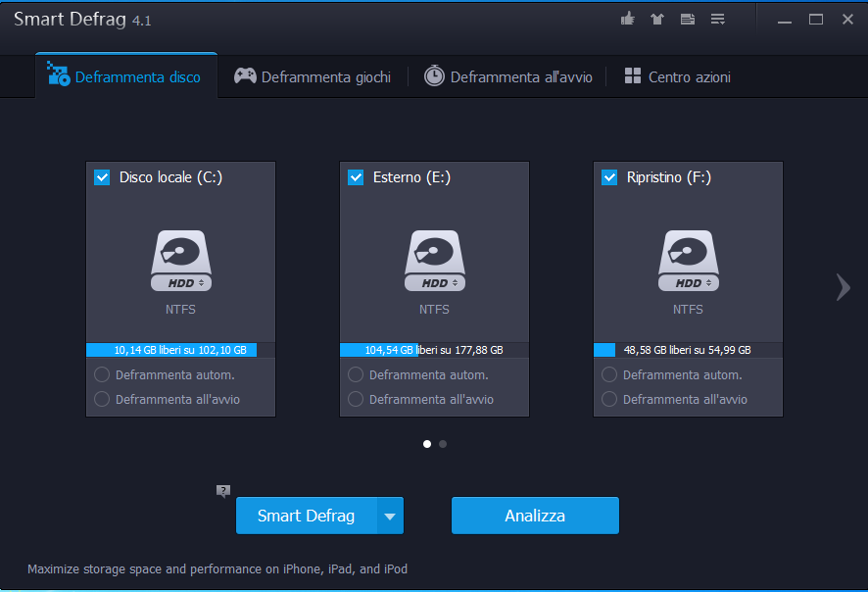Click the Defrag disk pixelated tab icon

[58, 74]
